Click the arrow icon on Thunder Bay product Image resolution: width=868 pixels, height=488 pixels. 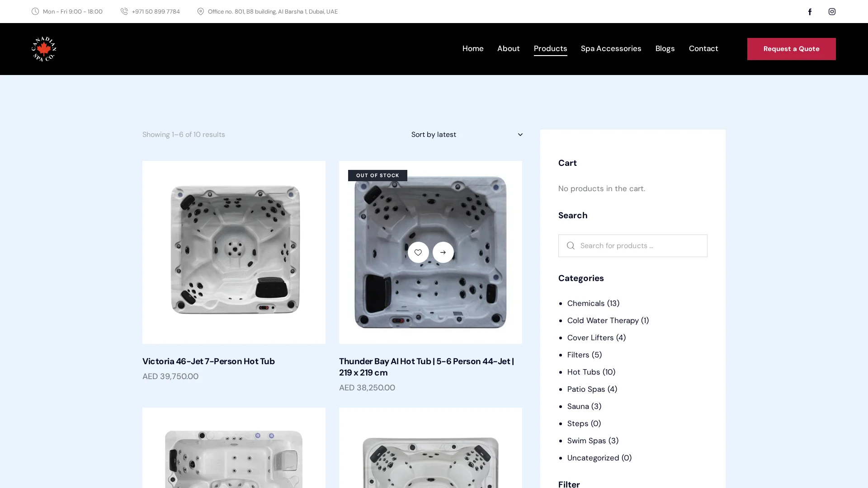click(x=443, y=252)
